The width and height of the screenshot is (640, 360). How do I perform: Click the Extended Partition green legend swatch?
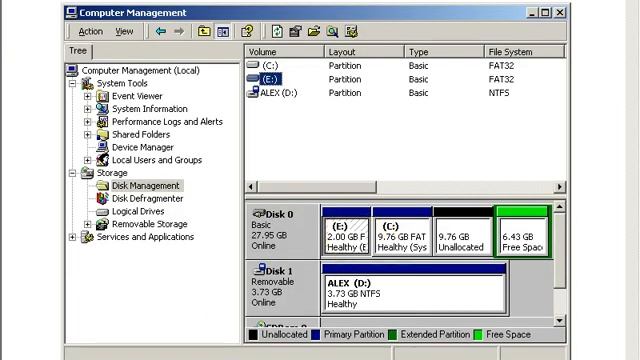392,335
